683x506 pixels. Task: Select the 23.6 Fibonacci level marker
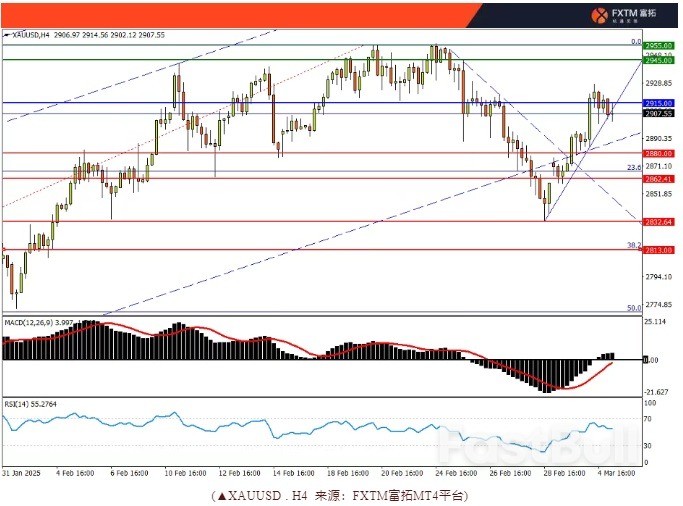click(633, 167)
